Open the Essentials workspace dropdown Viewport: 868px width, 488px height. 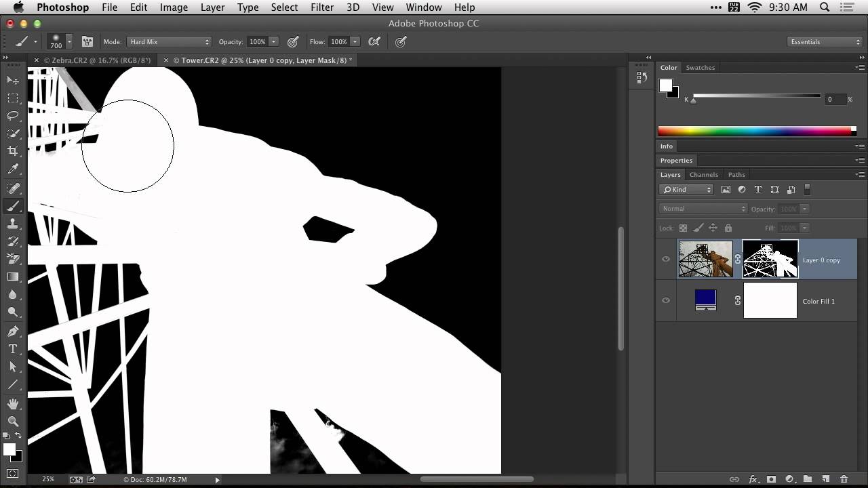(x=825, y=41)
